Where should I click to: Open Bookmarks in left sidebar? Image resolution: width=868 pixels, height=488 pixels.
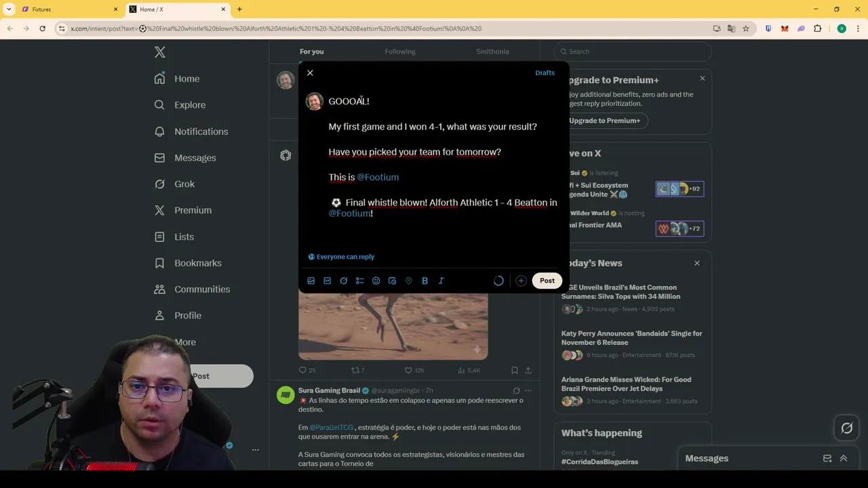(188, 263)
